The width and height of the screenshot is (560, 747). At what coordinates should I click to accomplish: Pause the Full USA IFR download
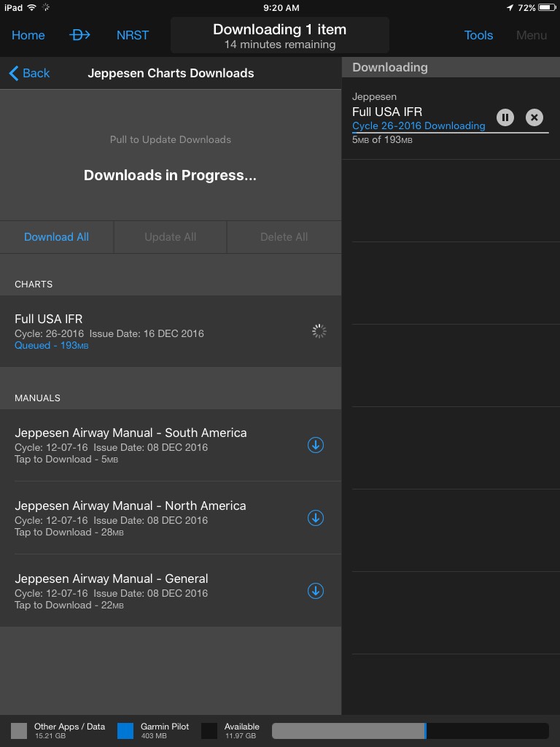pyautogui.click(x=505, y=117)
